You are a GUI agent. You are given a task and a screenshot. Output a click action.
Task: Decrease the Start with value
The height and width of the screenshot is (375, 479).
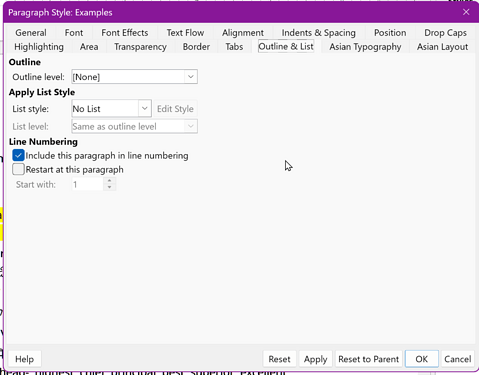click(110, 188)
